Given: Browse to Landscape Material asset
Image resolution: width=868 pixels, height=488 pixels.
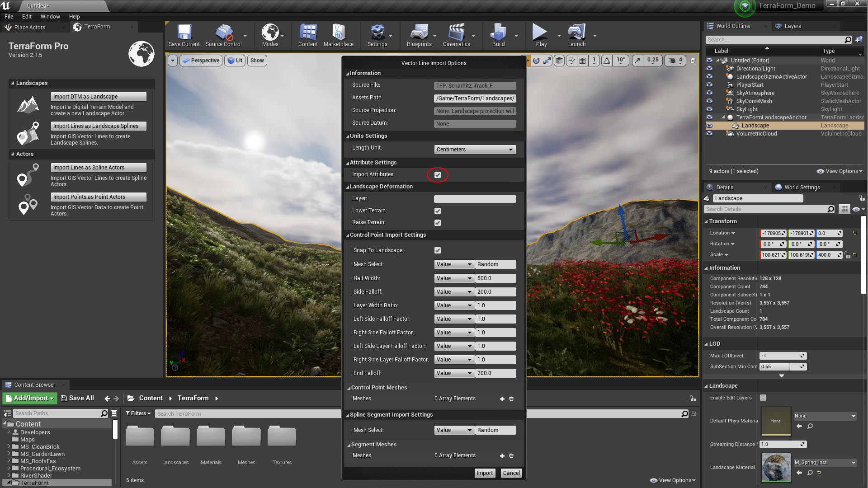Looking at the screenshot, I should (x=810, y=473).
